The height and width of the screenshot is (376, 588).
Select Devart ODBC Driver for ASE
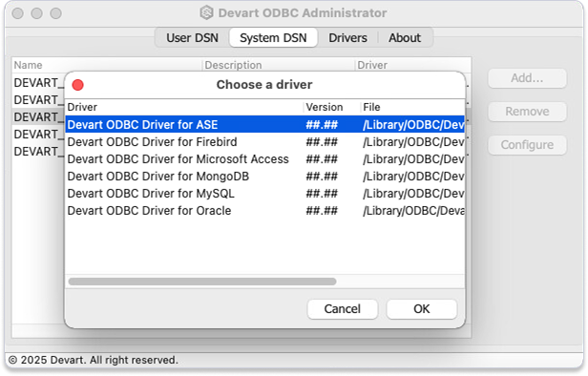tap(264, 124)
